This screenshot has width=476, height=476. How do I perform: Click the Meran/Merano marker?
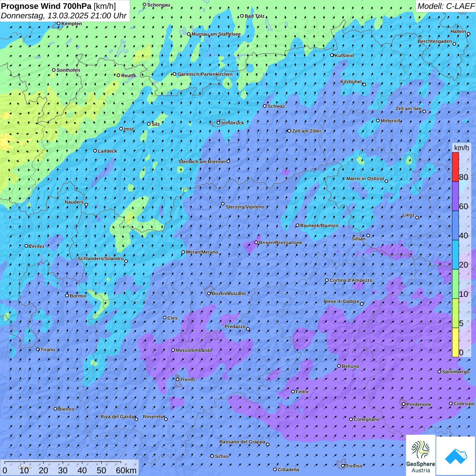coord(183,252)
